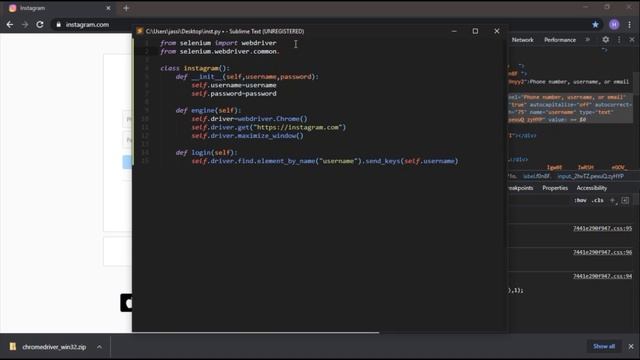Switch to DevTools Performance tab

tap(560, 40)
